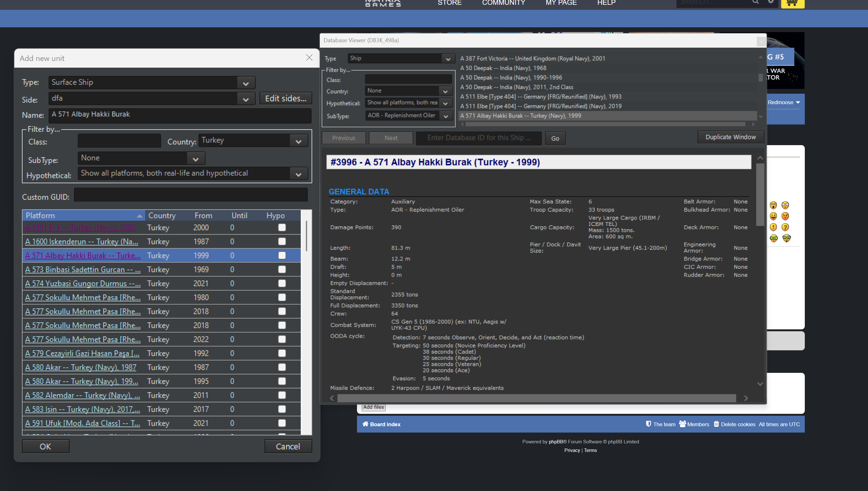Open the Side dropdown showing dfa
The image size is (868, 491).
(x=152, y=98)
